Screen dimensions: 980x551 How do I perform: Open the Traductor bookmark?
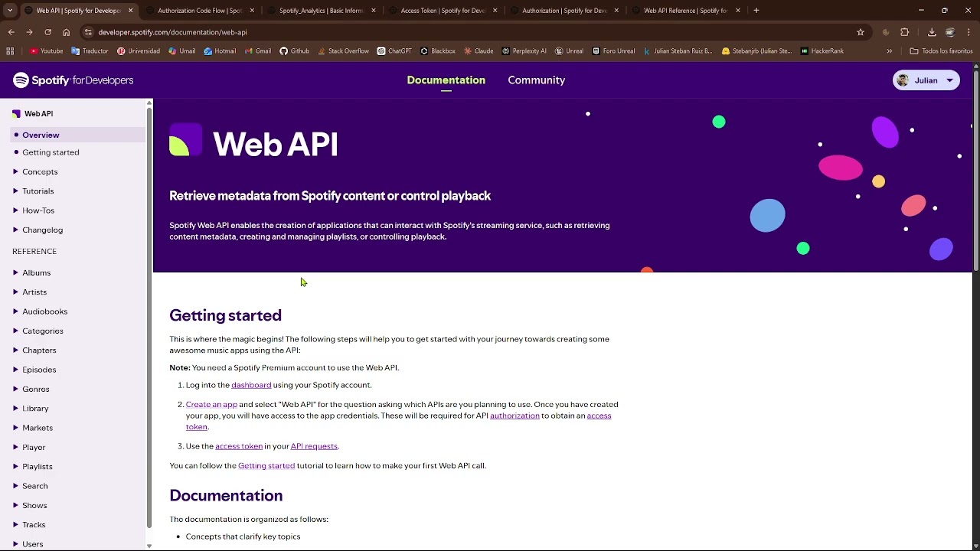pos(90,51)
